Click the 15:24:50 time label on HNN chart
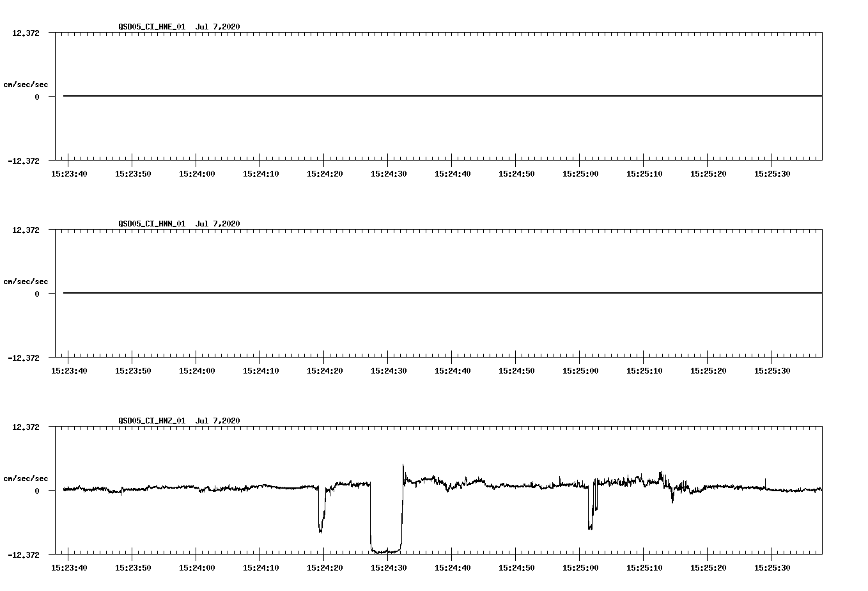Image resolution: width=868 pixels, height=591 pixels. 516,370
